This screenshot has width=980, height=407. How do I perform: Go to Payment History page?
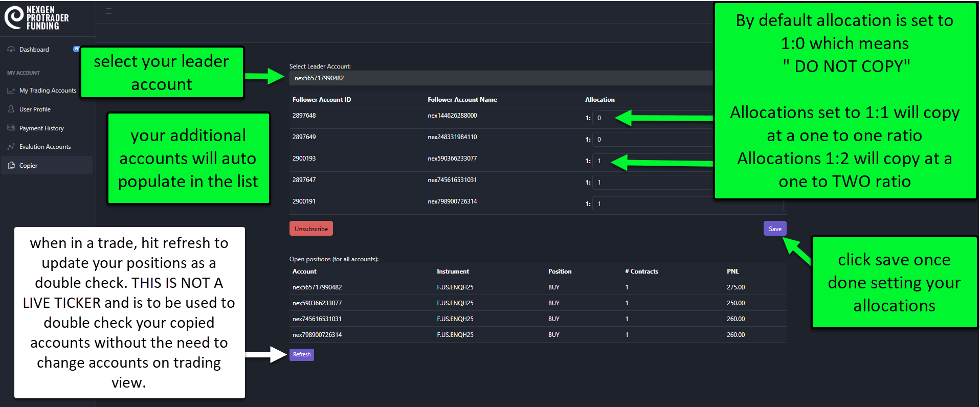[41, 128]
